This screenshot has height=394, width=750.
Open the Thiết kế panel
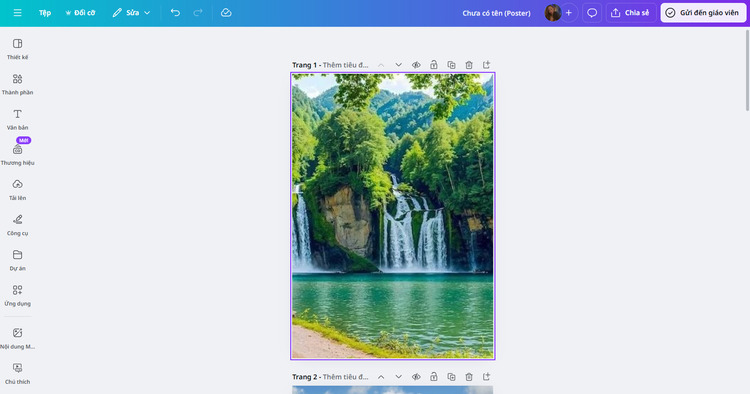tap(18, 49)
